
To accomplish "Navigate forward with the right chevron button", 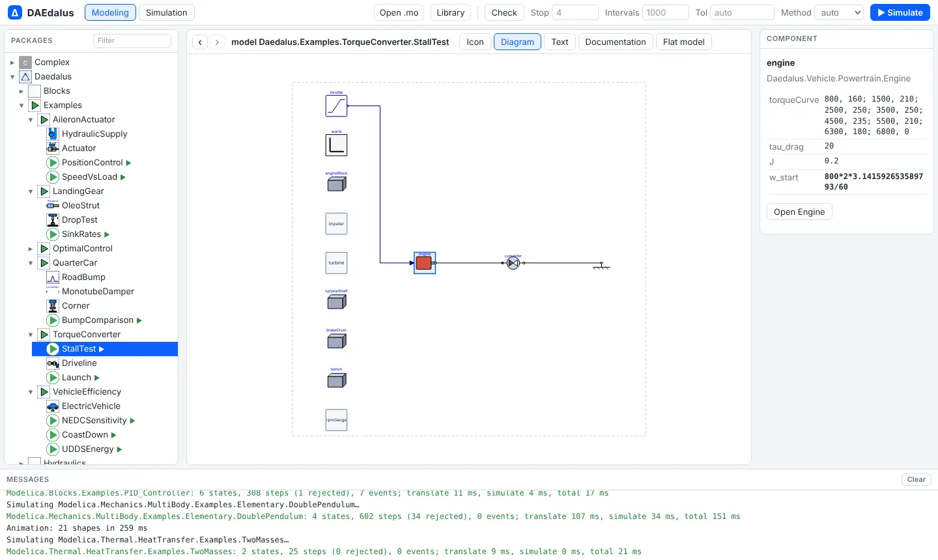I will pos(217,42).
